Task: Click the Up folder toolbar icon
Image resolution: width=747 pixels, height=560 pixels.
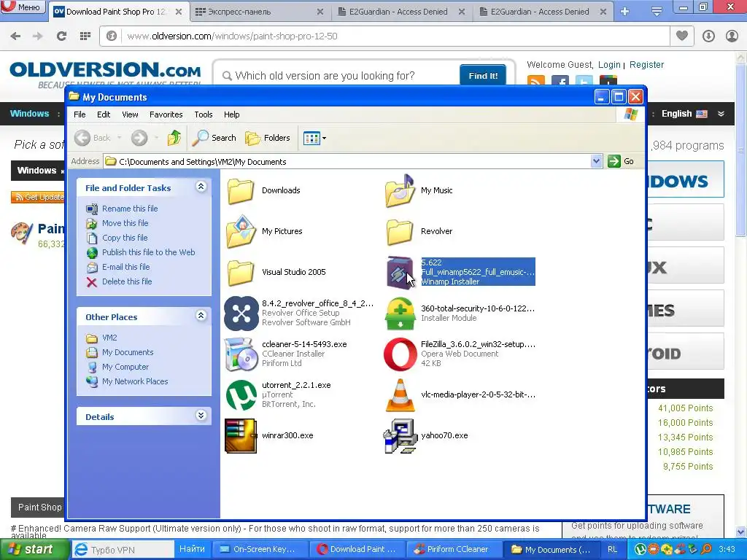Action: click(x=174, y=138)
